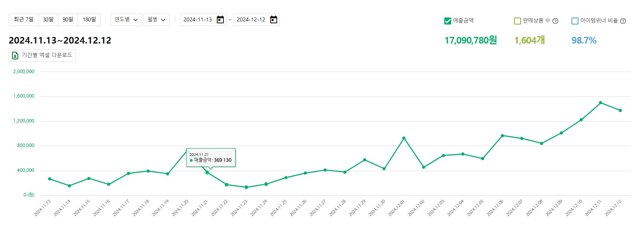The height and width of the screenshot is (229, 644).
Task: Open the end date calendar picker icon
Action: pos(274,20)
